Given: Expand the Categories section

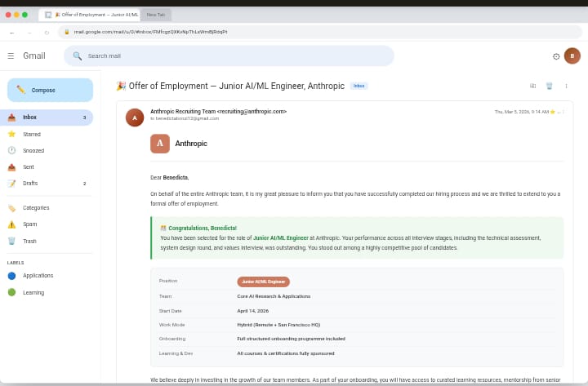Looking at the screenshot, I should (36, 207).
